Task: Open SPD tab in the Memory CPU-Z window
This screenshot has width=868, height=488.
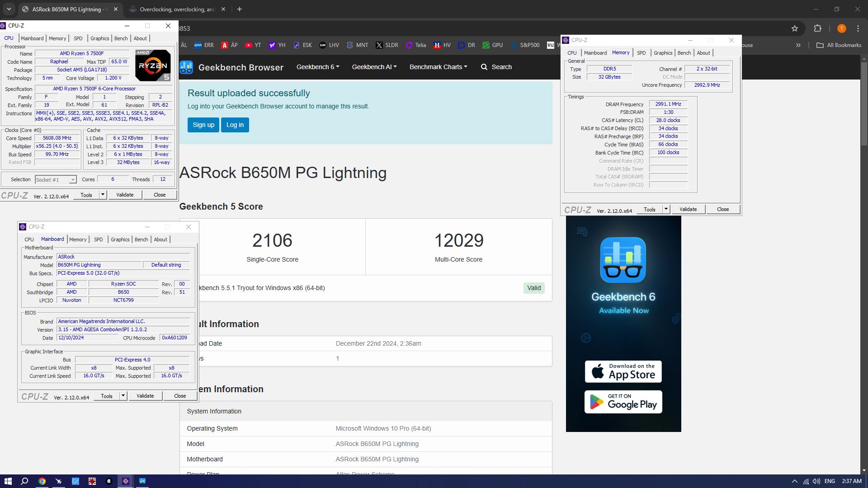Action: tap(641, 53)
